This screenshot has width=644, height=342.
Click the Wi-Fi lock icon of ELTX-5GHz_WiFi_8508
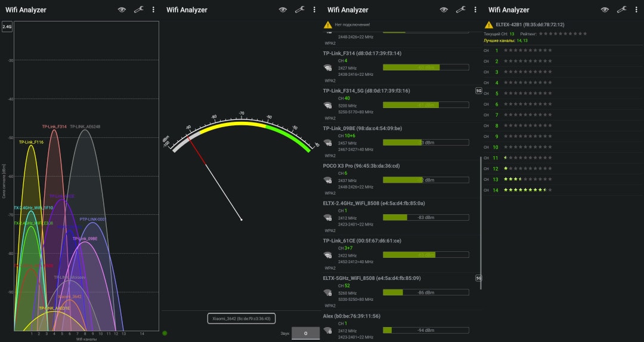(328, 292)
